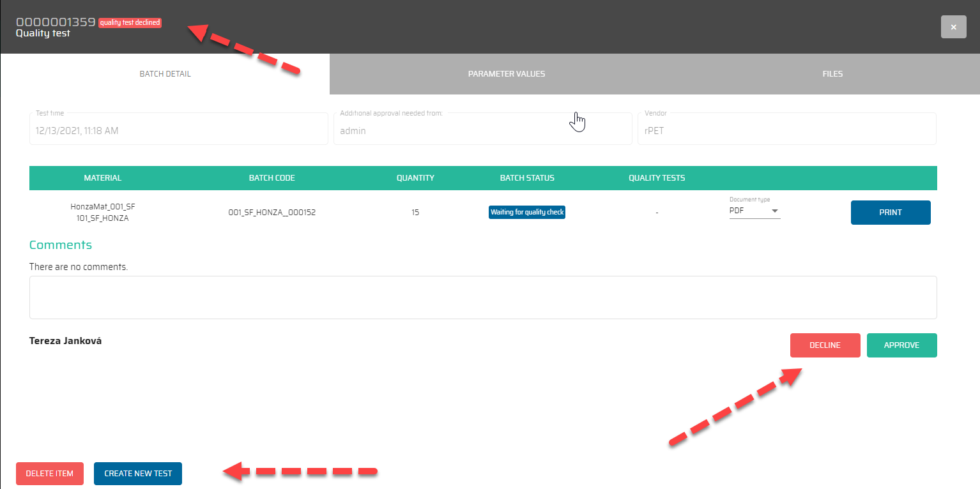Open the Files tab
Screen dimensions: 980x489
[832, 74]
